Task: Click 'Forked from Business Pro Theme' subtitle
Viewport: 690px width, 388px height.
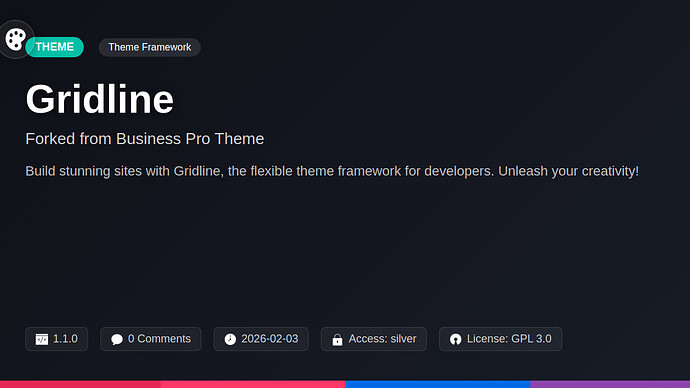Action: click(145, 139)
